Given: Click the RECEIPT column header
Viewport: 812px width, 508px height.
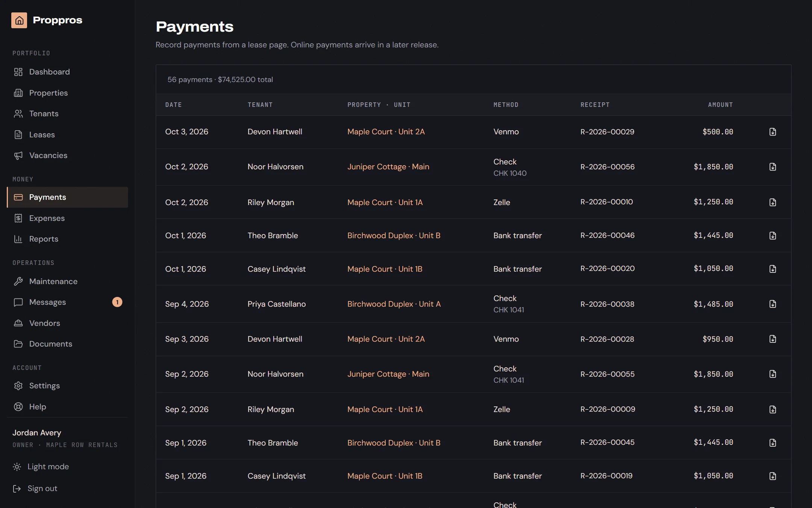Looking at the screenshot, I should 595,105.
